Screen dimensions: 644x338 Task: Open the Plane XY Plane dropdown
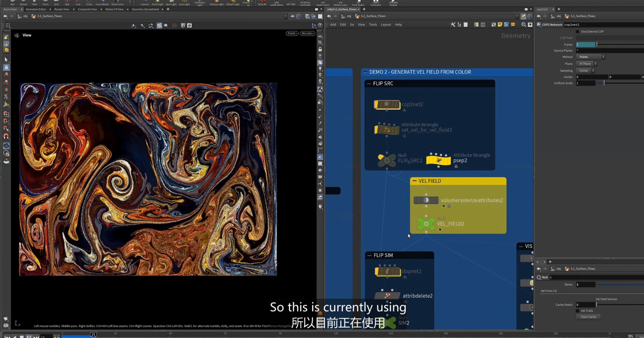587,64
